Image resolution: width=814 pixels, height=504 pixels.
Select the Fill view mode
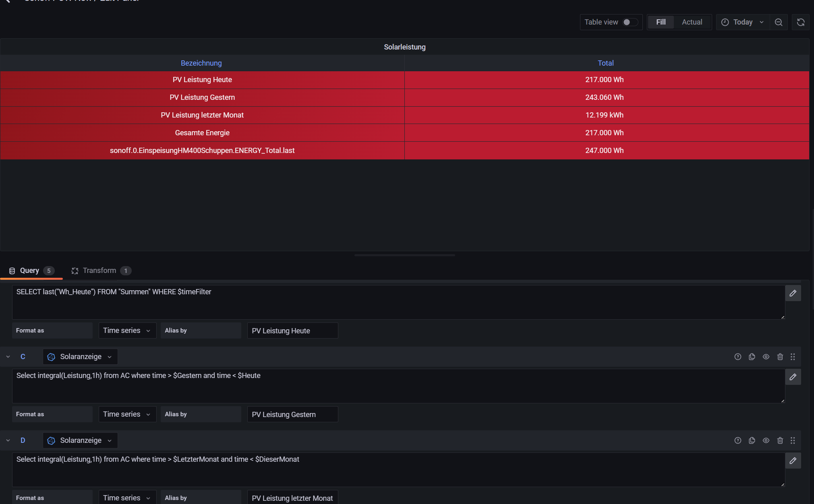click(661, 22)
